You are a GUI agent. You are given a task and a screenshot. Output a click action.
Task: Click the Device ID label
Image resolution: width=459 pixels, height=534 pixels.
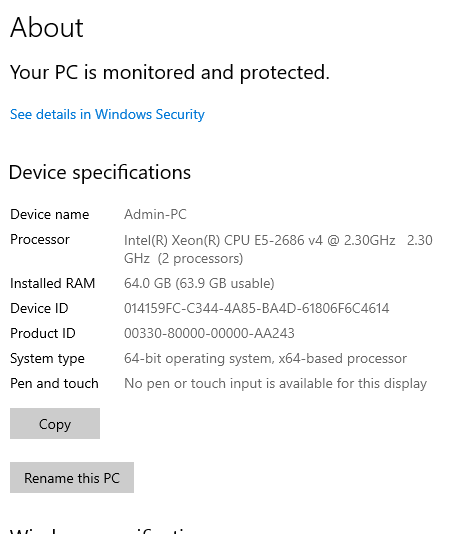[x=39, y=308]
